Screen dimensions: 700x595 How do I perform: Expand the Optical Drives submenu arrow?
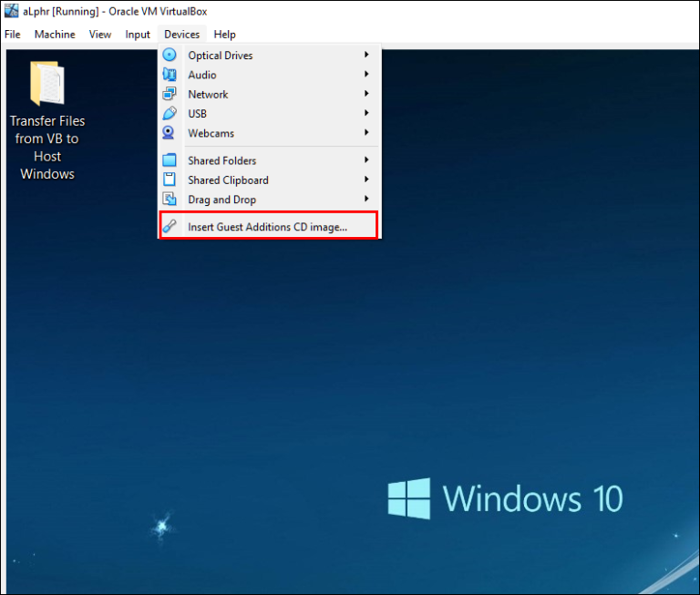pos(366,55)
